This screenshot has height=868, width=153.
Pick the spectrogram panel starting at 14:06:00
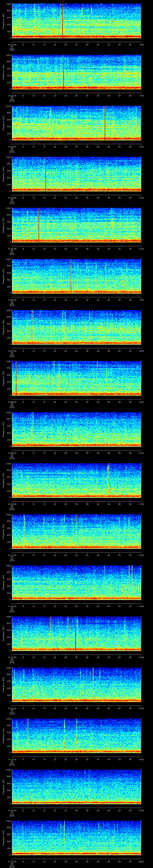pos(77,276)
